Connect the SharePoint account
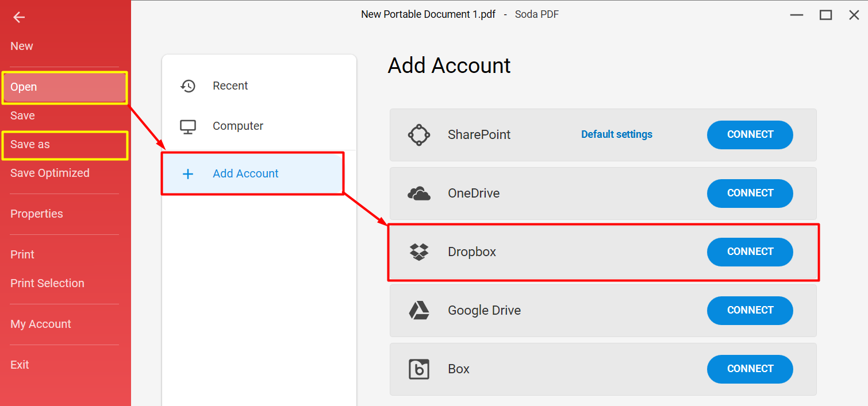 pyautogui.click(x=750, y=135)
